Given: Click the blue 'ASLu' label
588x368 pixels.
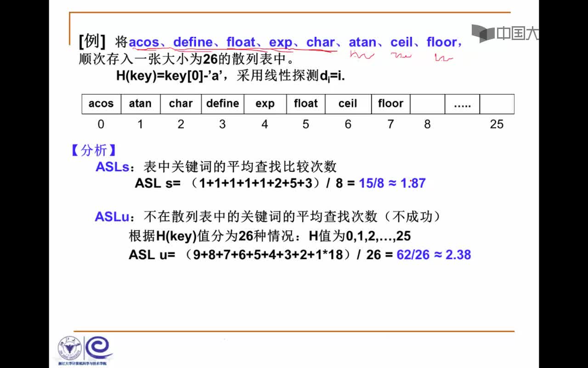Looking at the screenshot, I should (x=113, y=217).
